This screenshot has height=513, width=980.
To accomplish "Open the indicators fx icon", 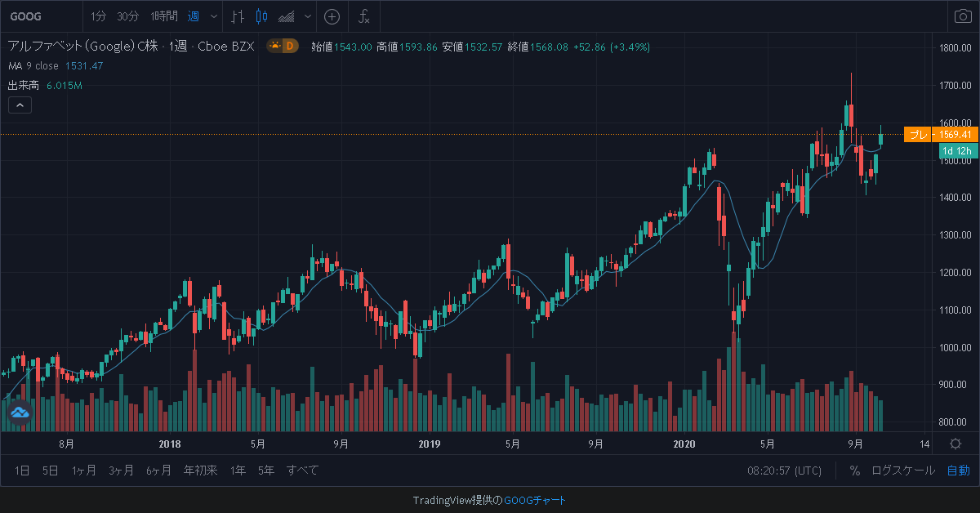I will (364, 16).
